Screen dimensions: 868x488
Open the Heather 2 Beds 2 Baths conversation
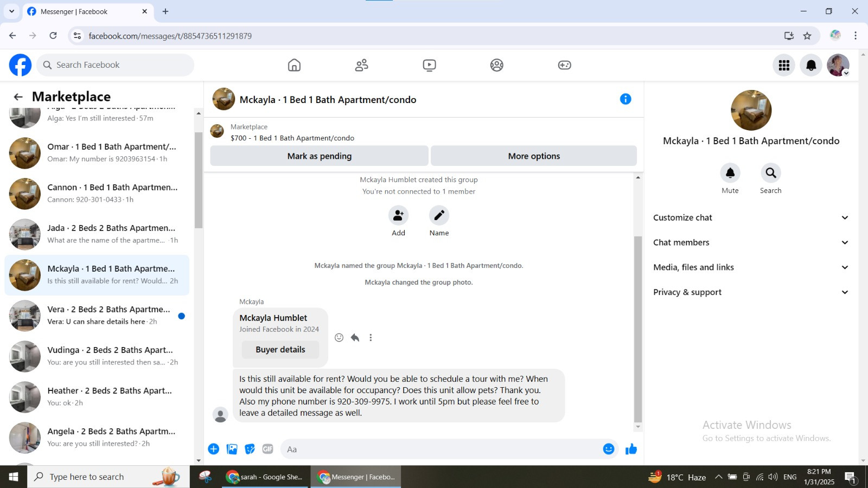coord(97,397)
